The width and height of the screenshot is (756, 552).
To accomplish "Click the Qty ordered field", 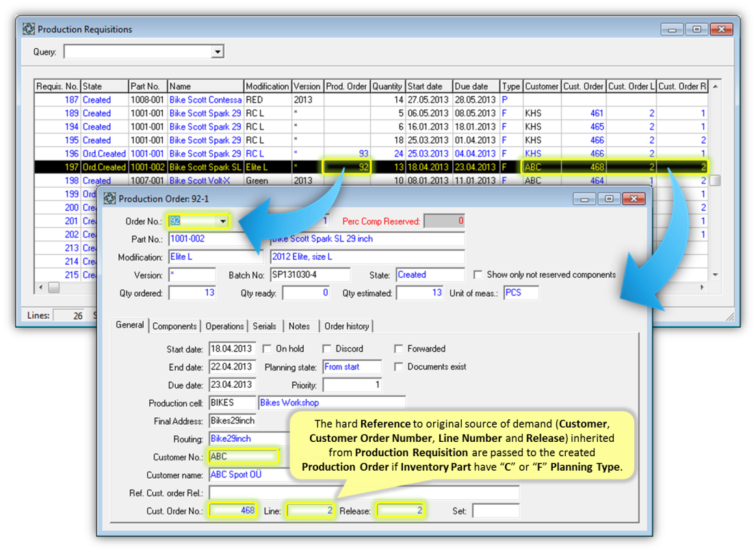I will point(192,293).
